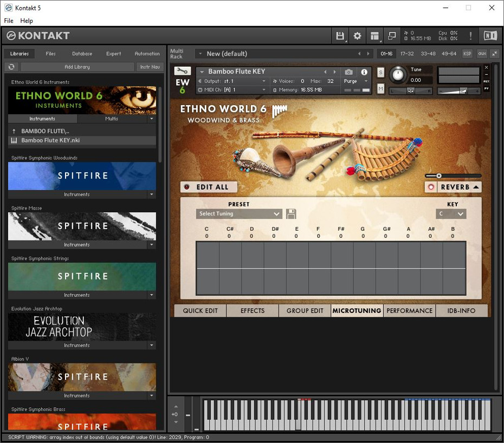Remove Bamboo Flute KEY instrument with X
Screen dimensions: 504x443
tap(486, 68)
